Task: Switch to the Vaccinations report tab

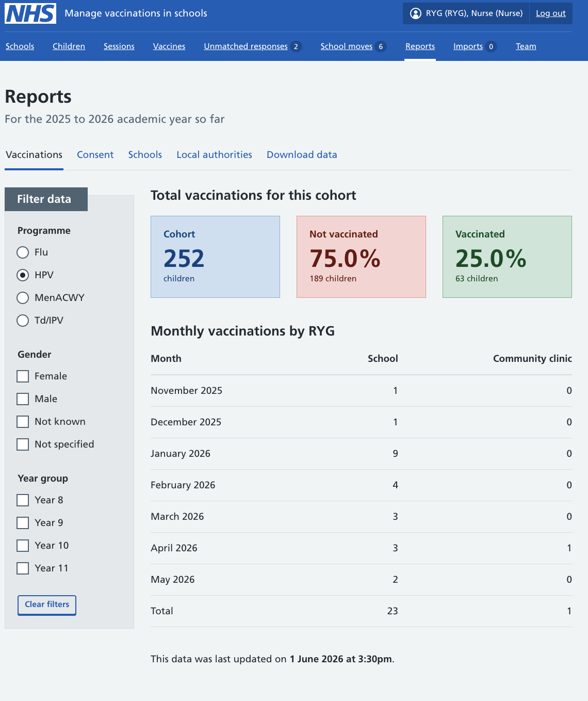Action: point(34,155)
